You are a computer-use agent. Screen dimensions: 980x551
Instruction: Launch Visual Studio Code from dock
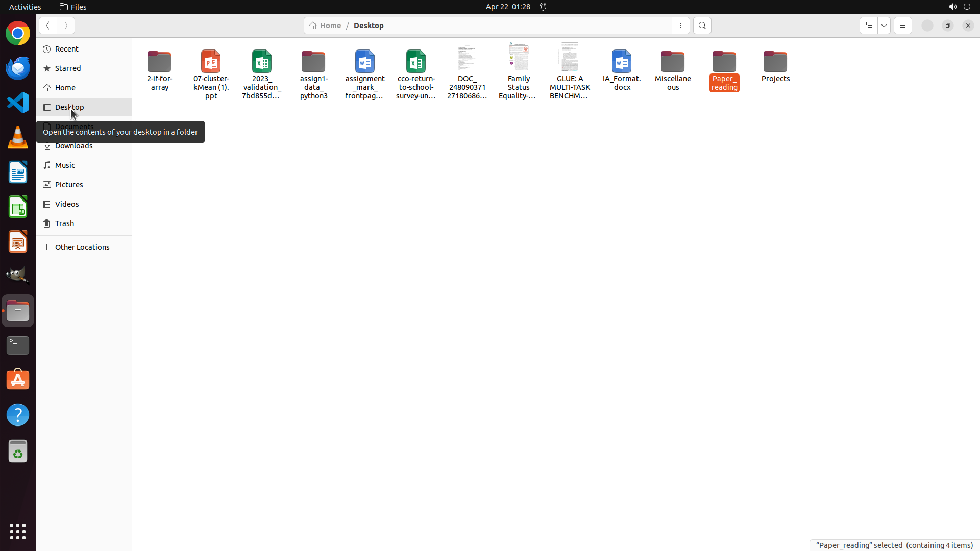(x=18, y=103)
